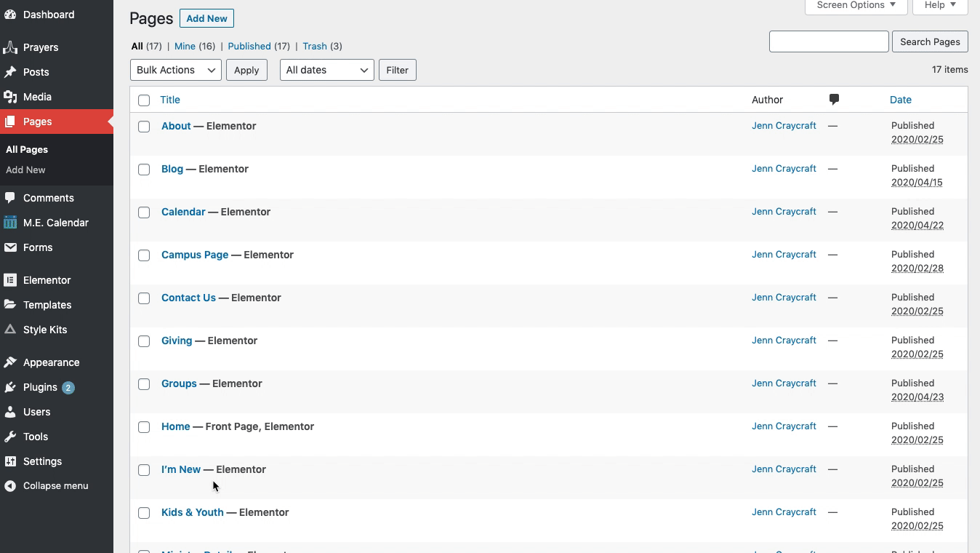Check the select-all checkbox in table header
This screenshot has width=980, height=553.
(x=144, y=100)
